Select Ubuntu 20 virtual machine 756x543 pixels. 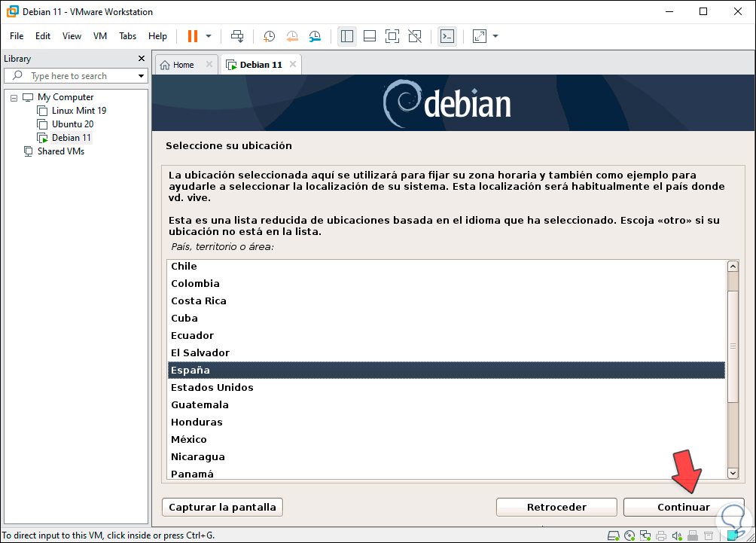click(x=73, y=124)
